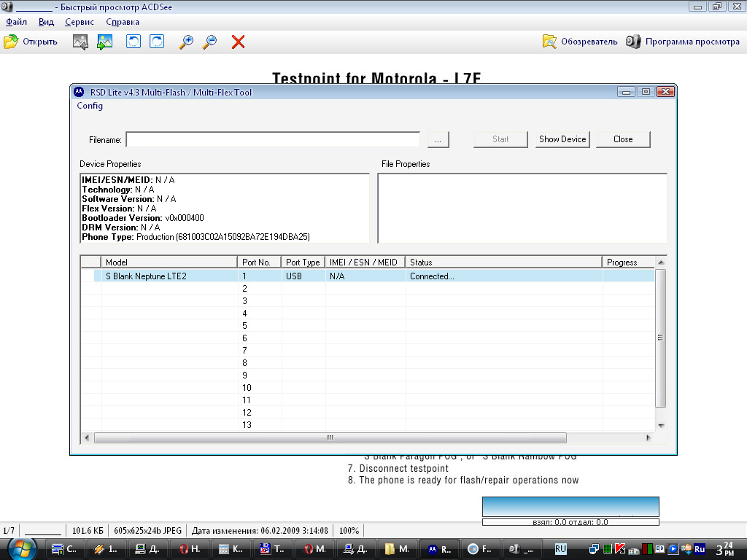
Task: Click the IMEI / ESN / MEID column header
Action: (x=365, y=262)
